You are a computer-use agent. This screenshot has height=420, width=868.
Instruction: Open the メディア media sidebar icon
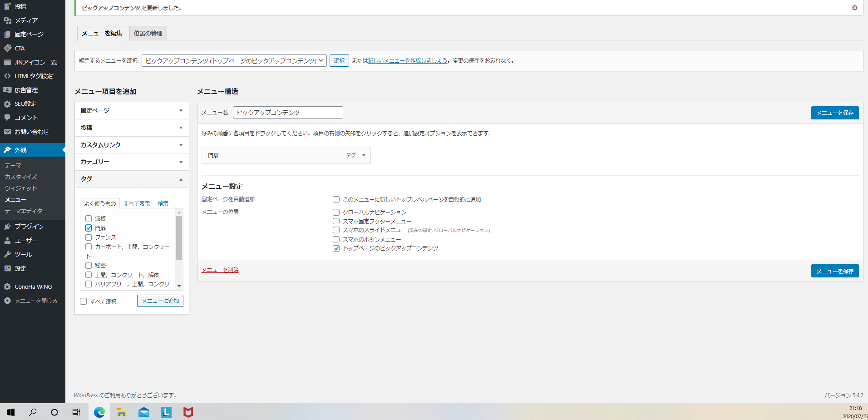coord(7,20)
